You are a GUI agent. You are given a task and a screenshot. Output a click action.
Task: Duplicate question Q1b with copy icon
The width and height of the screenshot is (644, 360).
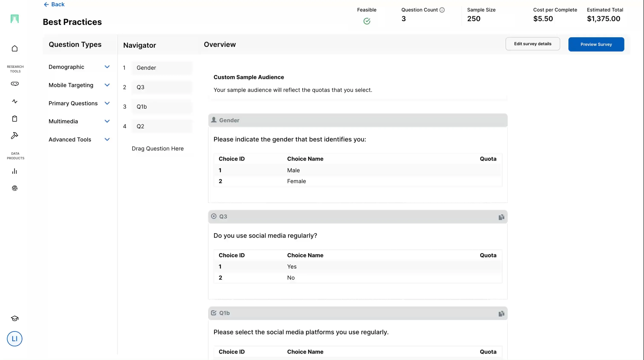(x=501, y=314)
